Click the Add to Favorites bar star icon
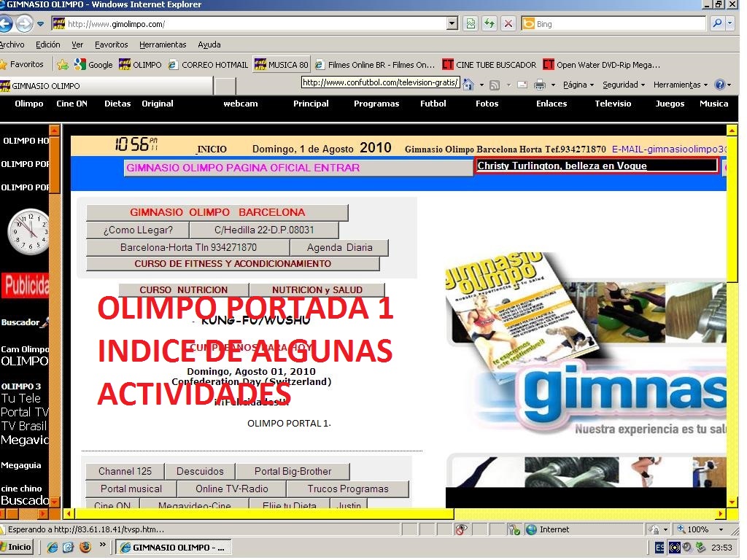 click(x=63, y=65)
